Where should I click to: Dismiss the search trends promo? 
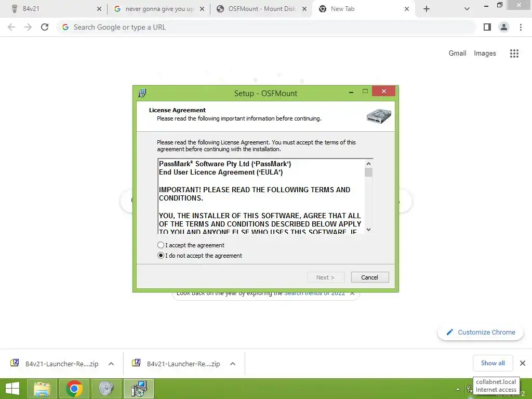pos(353,293)
